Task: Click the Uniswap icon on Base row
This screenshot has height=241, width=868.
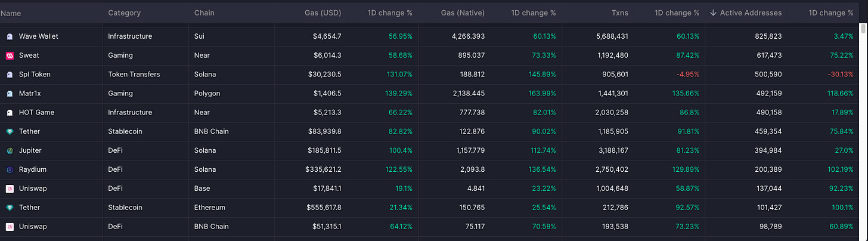Action: (x=10, y=189)
